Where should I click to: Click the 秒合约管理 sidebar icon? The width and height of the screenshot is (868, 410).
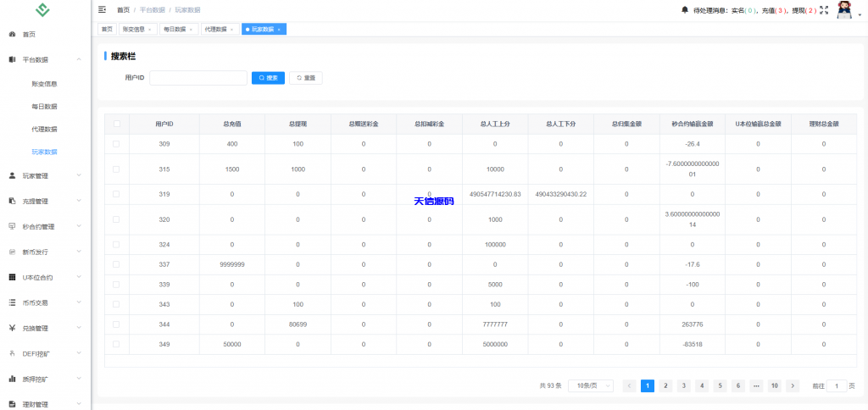(x=12, y=226)
